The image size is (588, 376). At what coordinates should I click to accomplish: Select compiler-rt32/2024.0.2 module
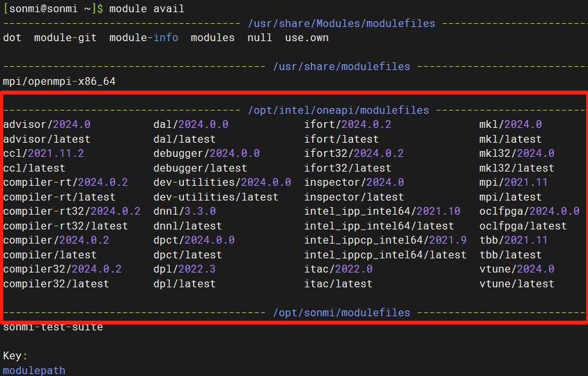(71, 211)
